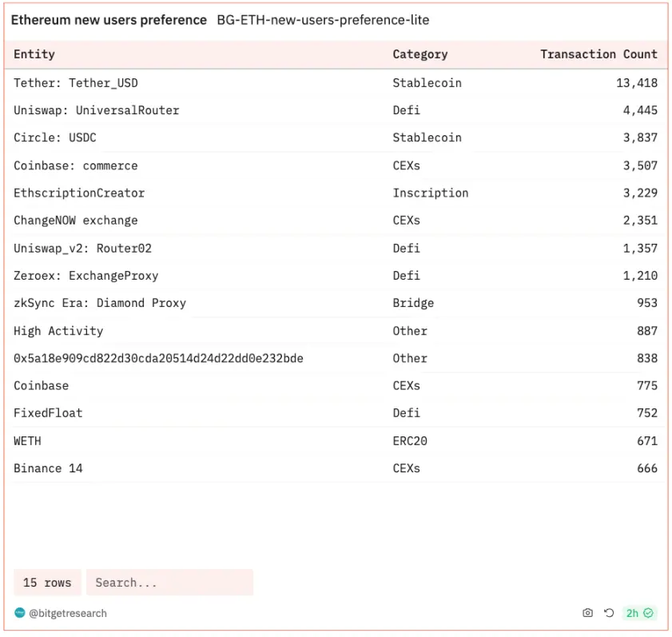The height and width of the screenshot is (637, 672).
Task: Open the Ethereum new users preference title
Action: (x=109, y=20)
